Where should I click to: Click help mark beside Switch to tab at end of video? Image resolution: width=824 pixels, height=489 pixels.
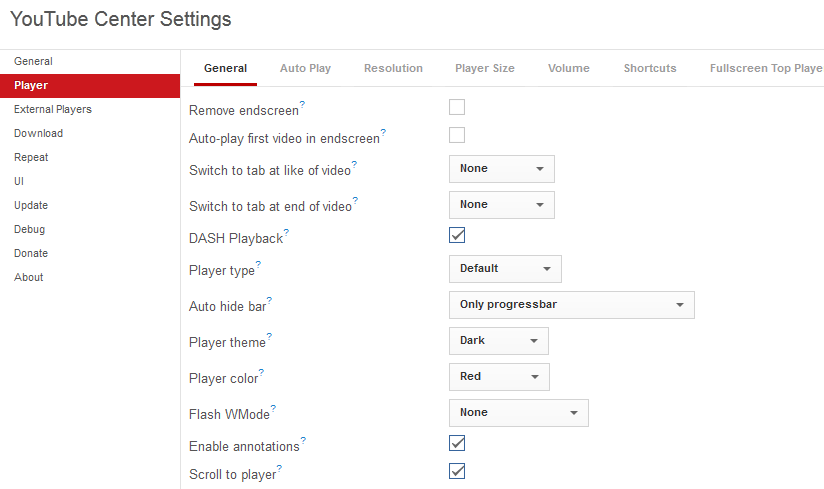coord(355,200)
